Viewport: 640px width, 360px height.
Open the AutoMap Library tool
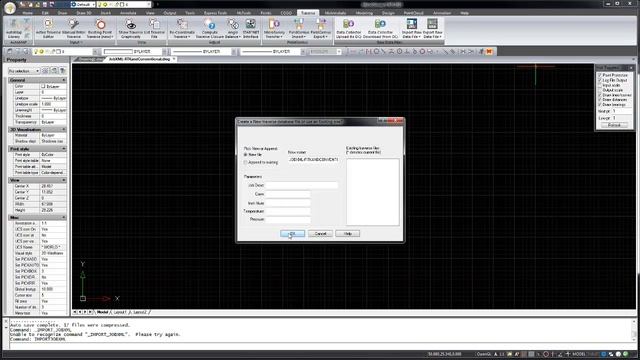[13, 28]
